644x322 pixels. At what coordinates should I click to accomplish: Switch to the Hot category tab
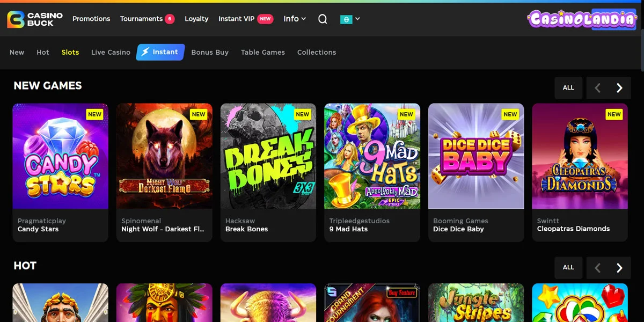pyautogui.click(x=43, y=52)
